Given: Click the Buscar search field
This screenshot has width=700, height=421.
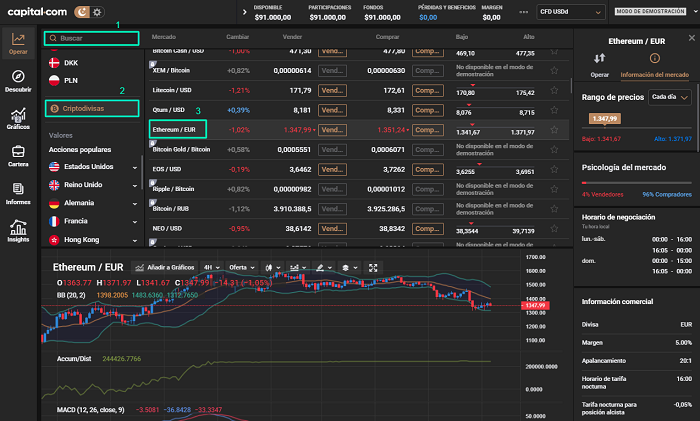Looking at the screenshot, I should (92, 38).
